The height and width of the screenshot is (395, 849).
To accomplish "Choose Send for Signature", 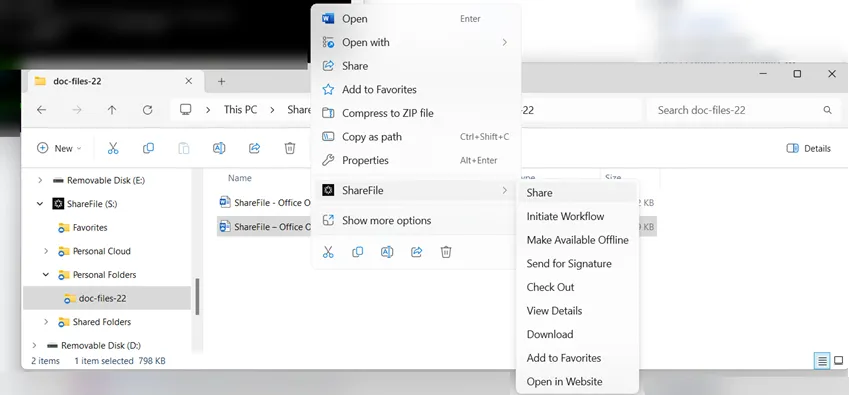I will (577, 264).
